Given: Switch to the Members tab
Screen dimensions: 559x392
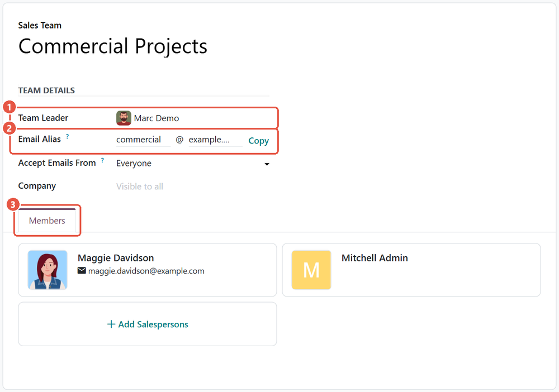Looking at the screenshot, I should [x=47, y=221].
